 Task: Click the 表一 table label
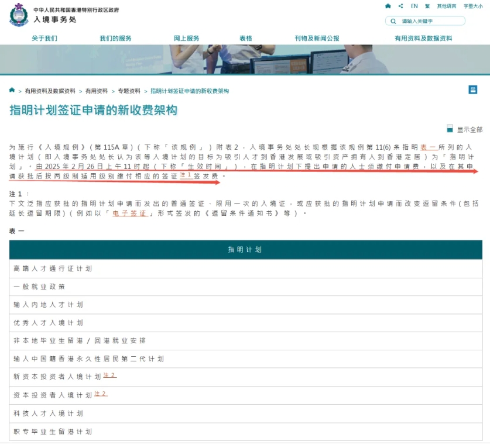coord(16,231)
